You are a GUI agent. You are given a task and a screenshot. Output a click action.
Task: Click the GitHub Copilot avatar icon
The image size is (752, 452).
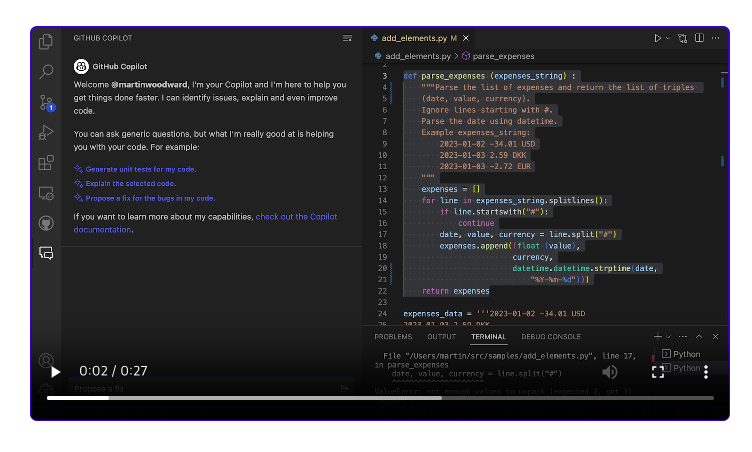(81, 66)
